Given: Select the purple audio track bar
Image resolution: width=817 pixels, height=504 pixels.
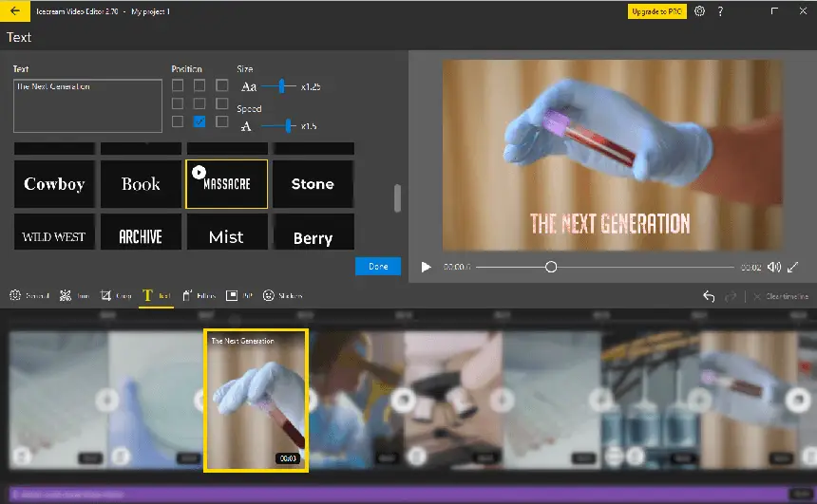Looking at the screenshot, I should click(410, 495).
